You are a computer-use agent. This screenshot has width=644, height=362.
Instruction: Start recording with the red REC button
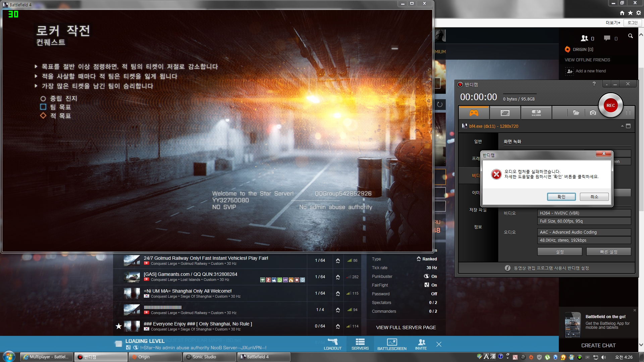click(610, 105)
